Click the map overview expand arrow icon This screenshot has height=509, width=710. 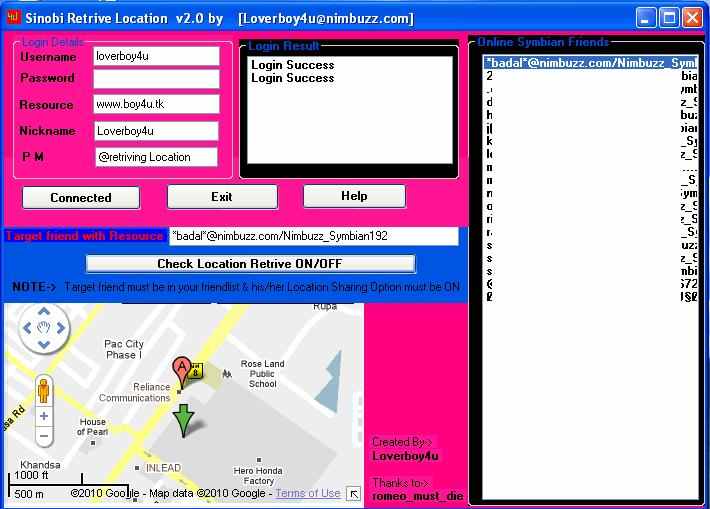pyautogui.click(x=353, y=493)
